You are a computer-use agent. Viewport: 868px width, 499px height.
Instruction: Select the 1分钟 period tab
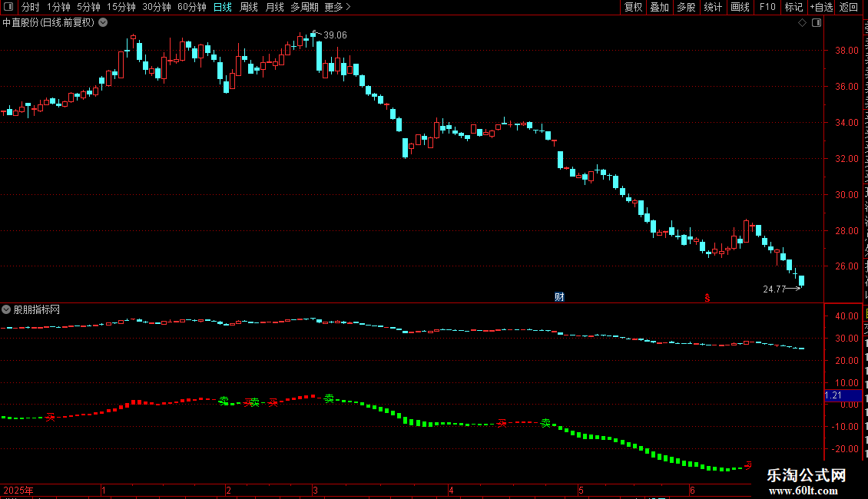58,7
